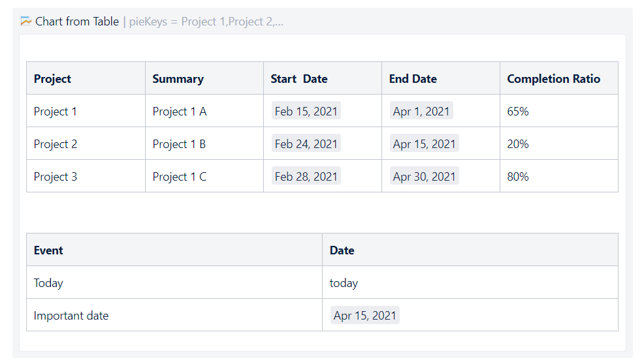
Task: Click the 65% completion ratio cell
Action: click(559, 111)
